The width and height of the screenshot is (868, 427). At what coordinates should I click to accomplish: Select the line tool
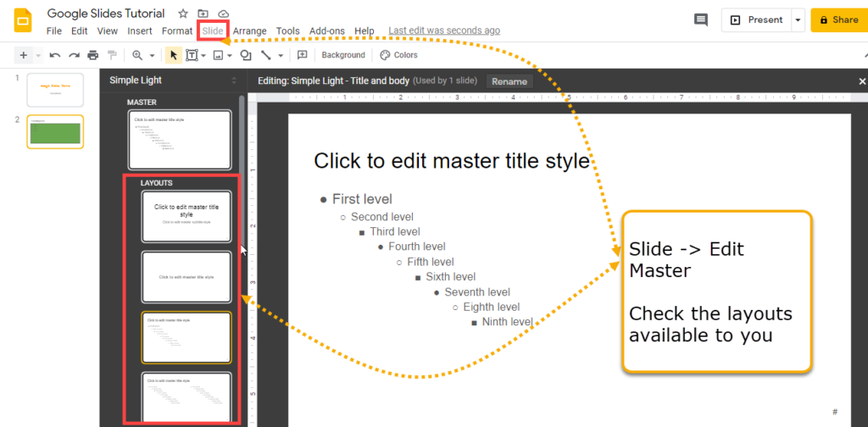(x=266, y=55)
